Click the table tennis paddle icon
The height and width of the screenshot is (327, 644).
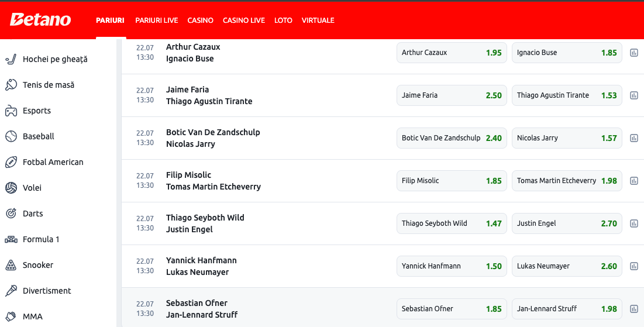11,85
